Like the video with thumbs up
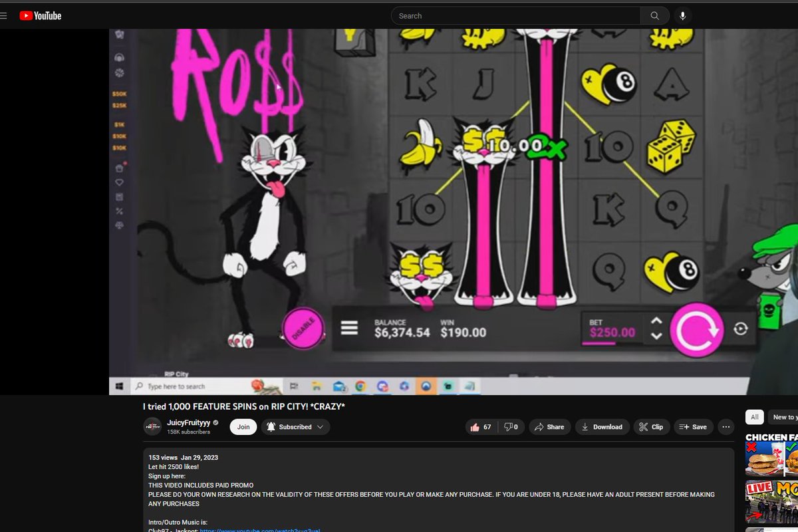Viewport: 798px width, 532px height. coord(480,427)
